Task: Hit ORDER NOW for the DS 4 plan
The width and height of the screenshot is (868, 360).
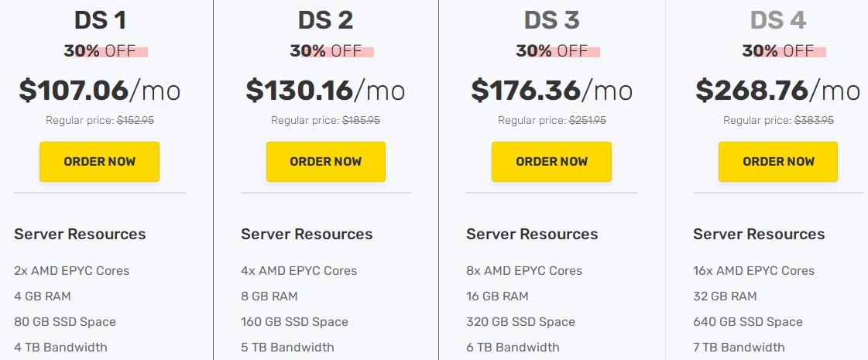Action: 778,162
